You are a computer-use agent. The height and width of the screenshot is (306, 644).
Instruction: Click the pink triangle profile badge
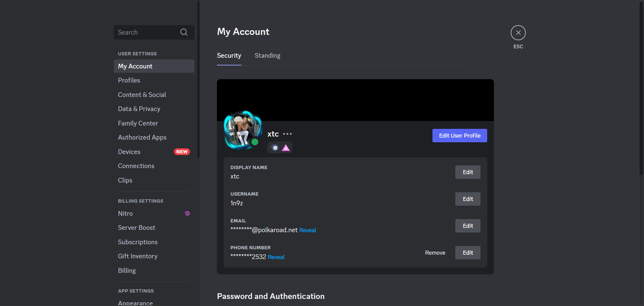coord(286,148)
